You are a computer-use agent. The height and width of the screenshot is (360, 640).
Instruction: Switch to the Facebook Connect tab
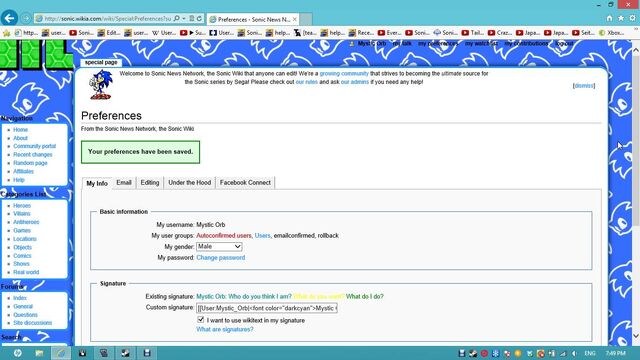click(245, 182)
